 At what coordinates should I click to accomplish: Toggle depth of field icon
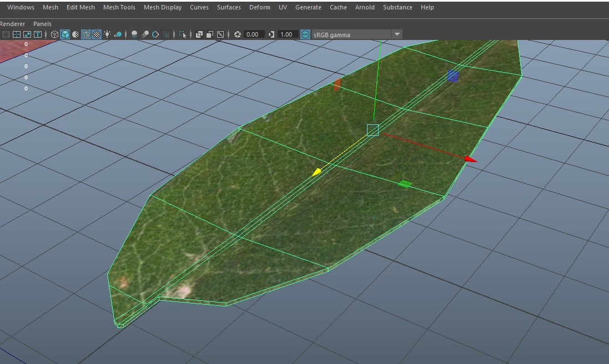pyautogui.click(x=166, y=34)
